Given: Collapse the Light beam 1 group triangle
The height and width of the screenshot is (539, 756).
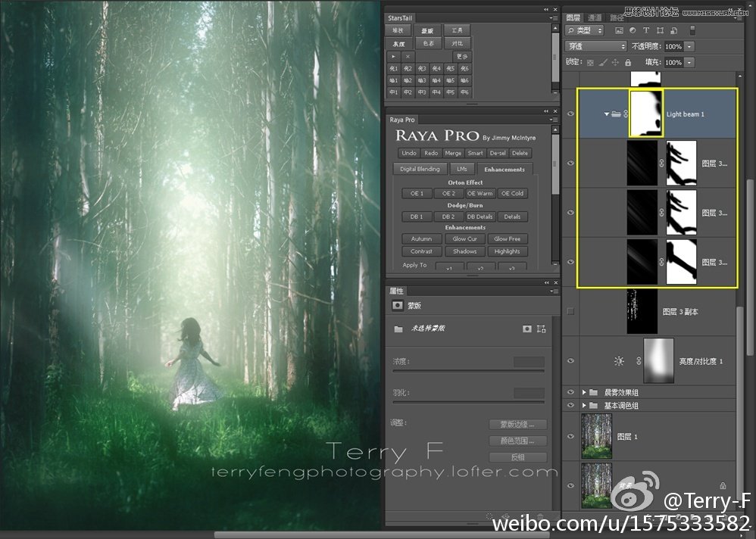Looking at the screenshot, I should pyautogui.click(x=606, y=114).
